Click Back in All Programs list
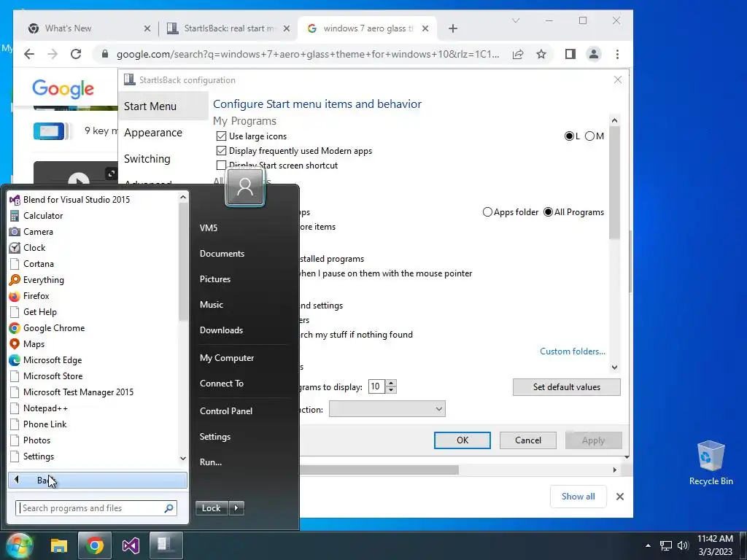The image size is (747, 560). click(98, 481)
